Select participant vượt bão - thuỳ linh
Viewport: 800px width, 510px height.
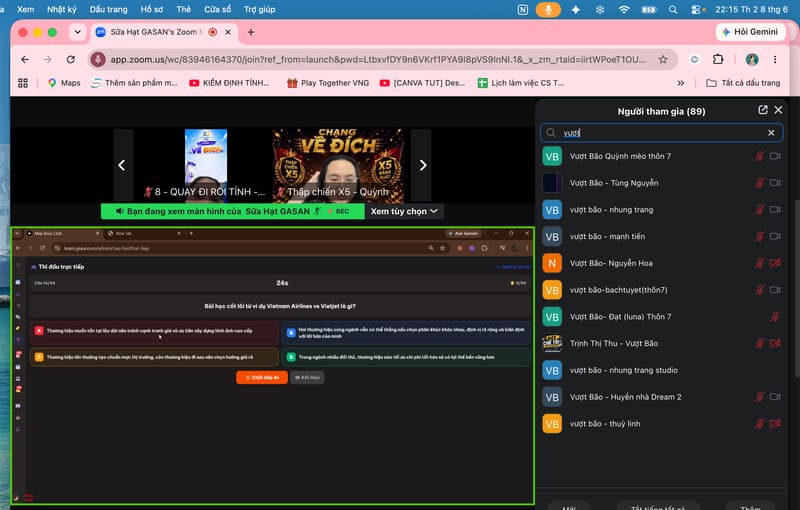point(661,424)
